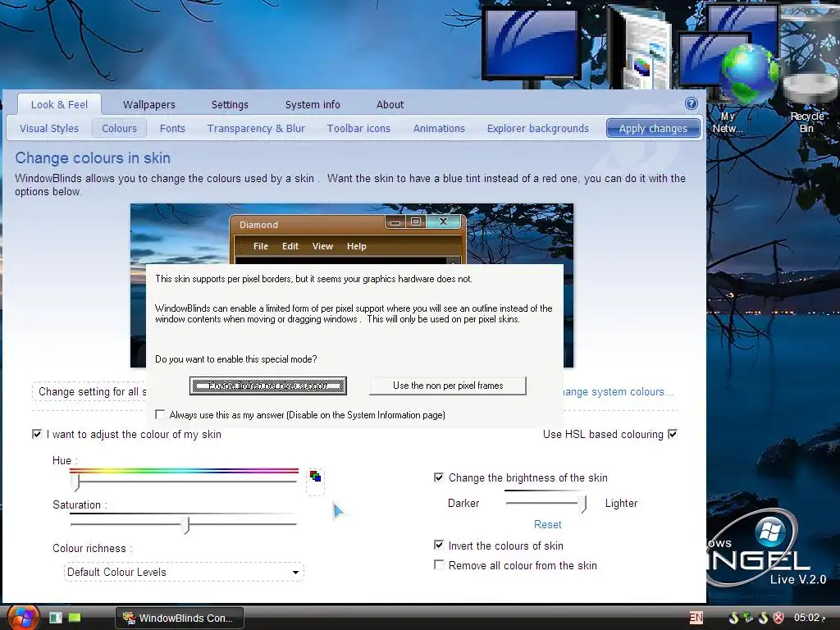Click the Darker-Lighter brightness slider handle

(x=583, y=504)
